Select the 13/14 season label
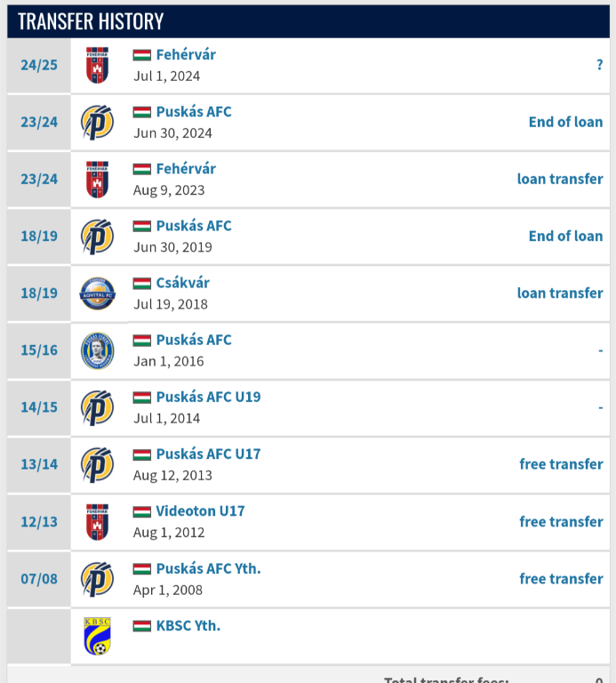The height and width of the screenshot is (683, 616). [x=39, y=464]
